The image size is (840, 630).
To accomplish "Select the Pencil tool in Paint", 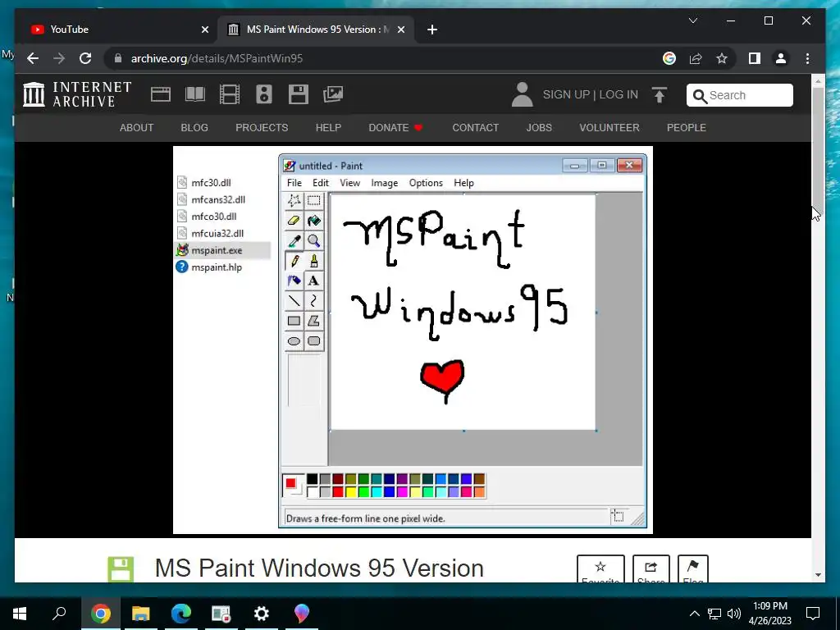I will (294, 261).
